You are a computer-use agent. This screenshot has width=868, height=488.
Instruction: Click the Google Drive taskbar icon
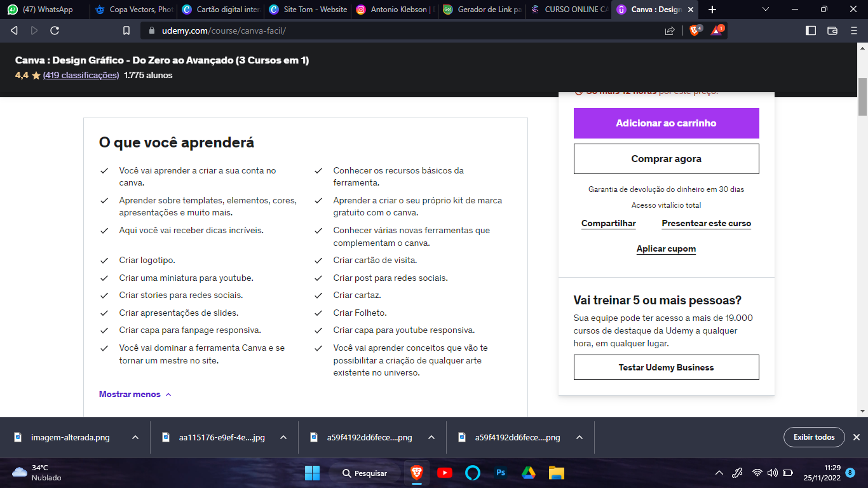point(529,473)
